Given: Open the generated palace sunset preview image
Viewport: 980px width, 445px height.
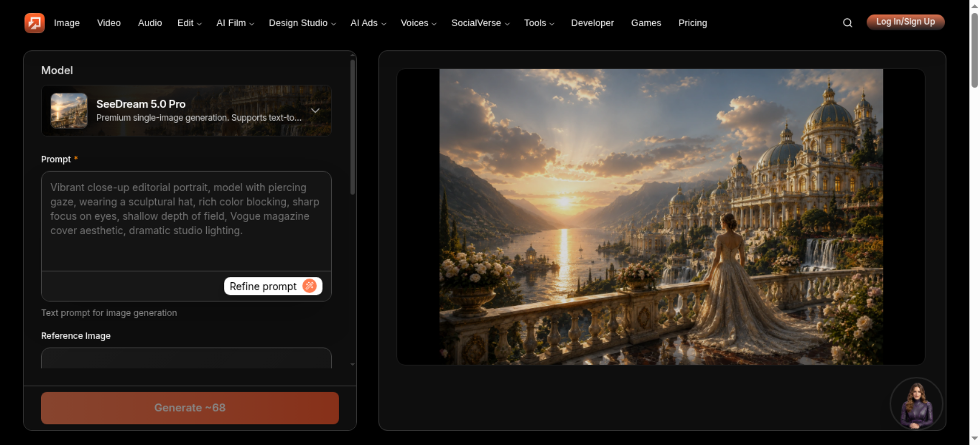Looking at the screenshot, I should 661,217.
